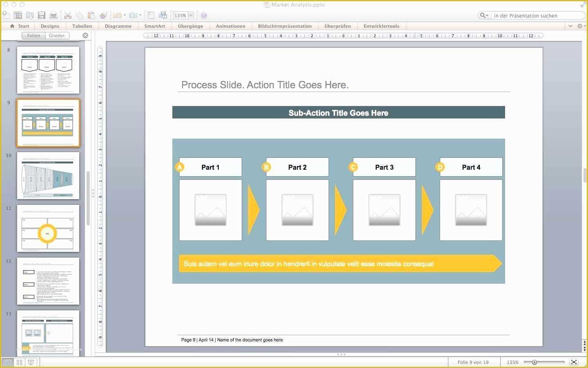588x368 pixels.
Task: Open the Media Browser icon
Action: tap(163, 15)
